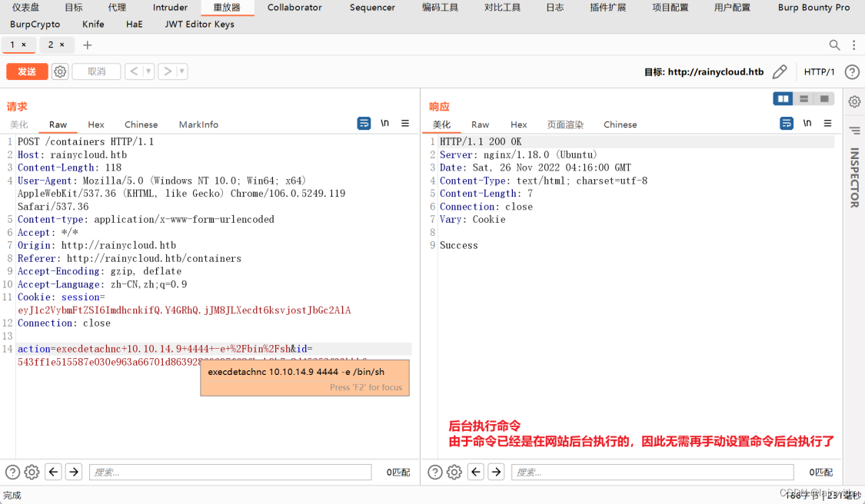This screenshot has width=865, height=504.
Task: Open the Sequencer tab
Action: click(372, 8)
